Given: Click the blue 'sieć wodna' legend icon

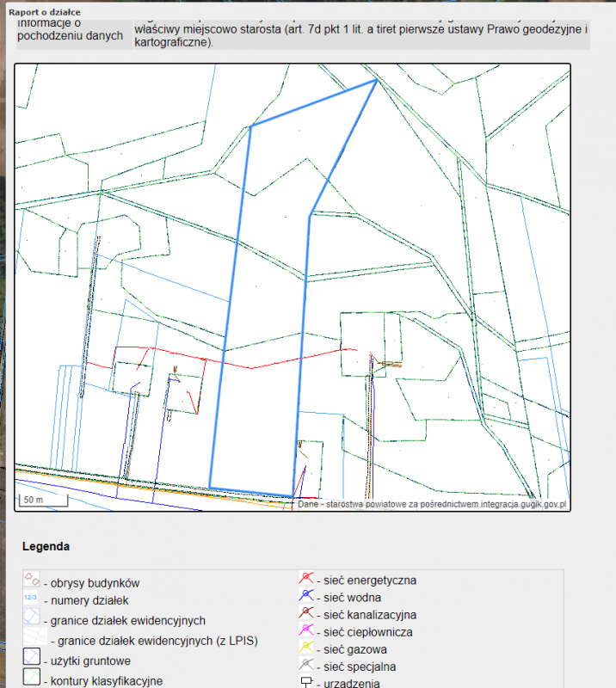Looking at the screenshot, I should pyautogui.click(x=305, y=596).
